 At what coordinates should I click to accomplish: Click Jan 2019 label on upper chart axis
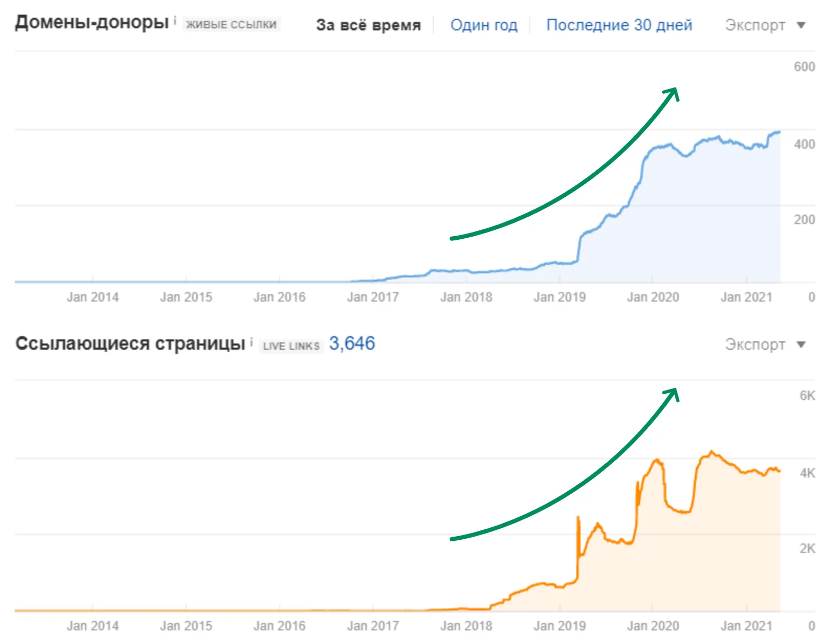tap(560, 297)
